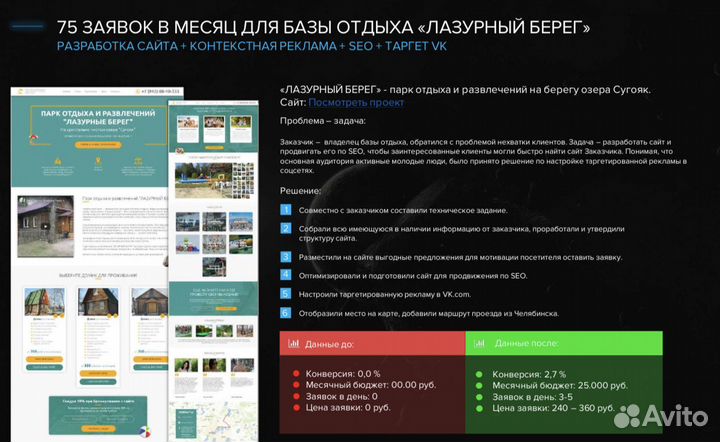Click the "Проблема – задача:" heading

323,121
